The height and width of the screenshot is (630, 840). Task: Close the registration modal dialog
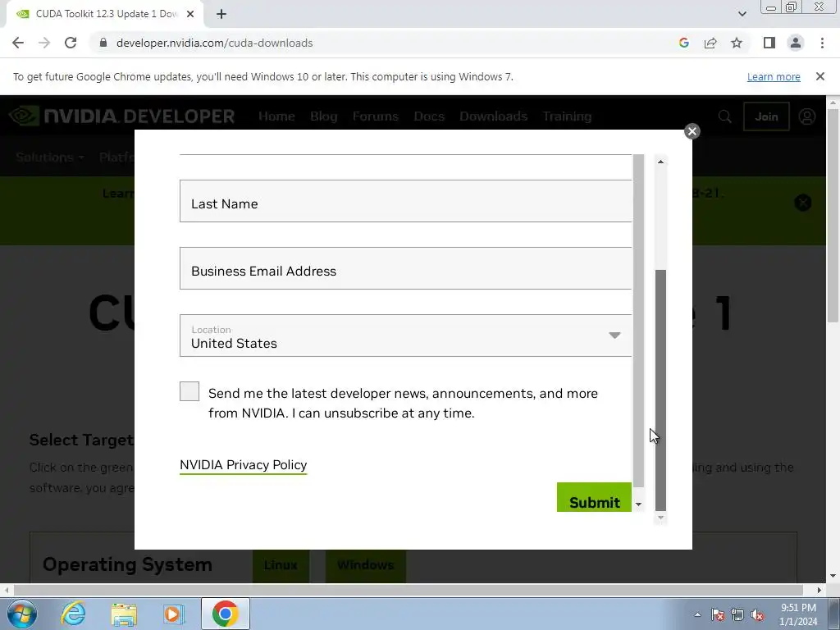pos(692,131)
